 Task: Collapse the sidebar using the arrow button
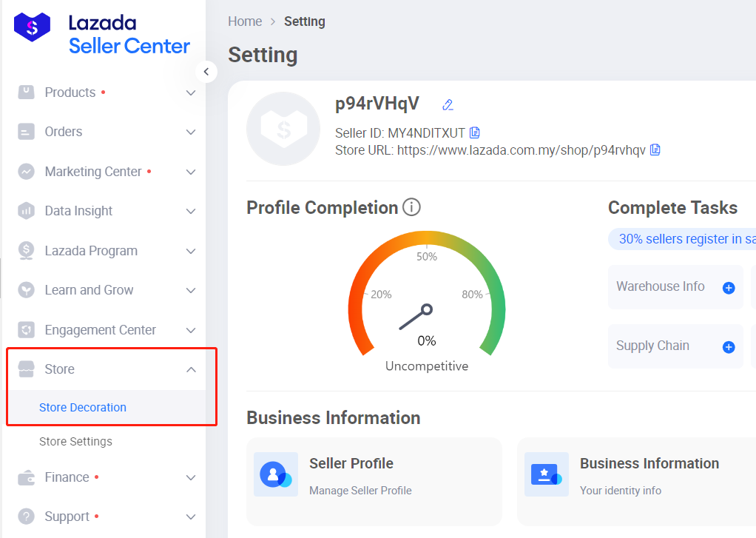[206, 71]
